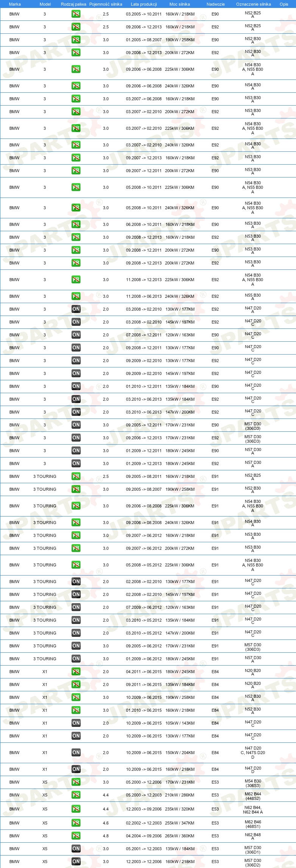
Task: Click the petrol icon in the 03.2007 -> 06.2008 row
Action: tap(76, 99)
